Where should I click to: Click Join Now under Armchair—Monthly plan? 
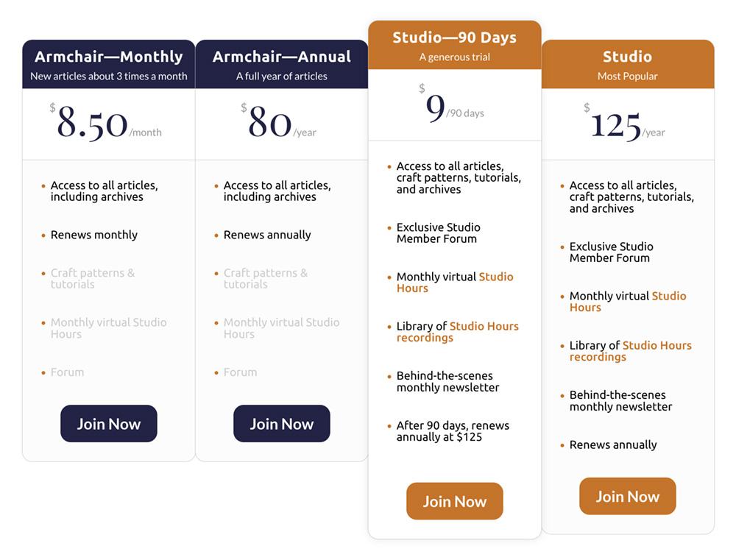tap(108, 423)
